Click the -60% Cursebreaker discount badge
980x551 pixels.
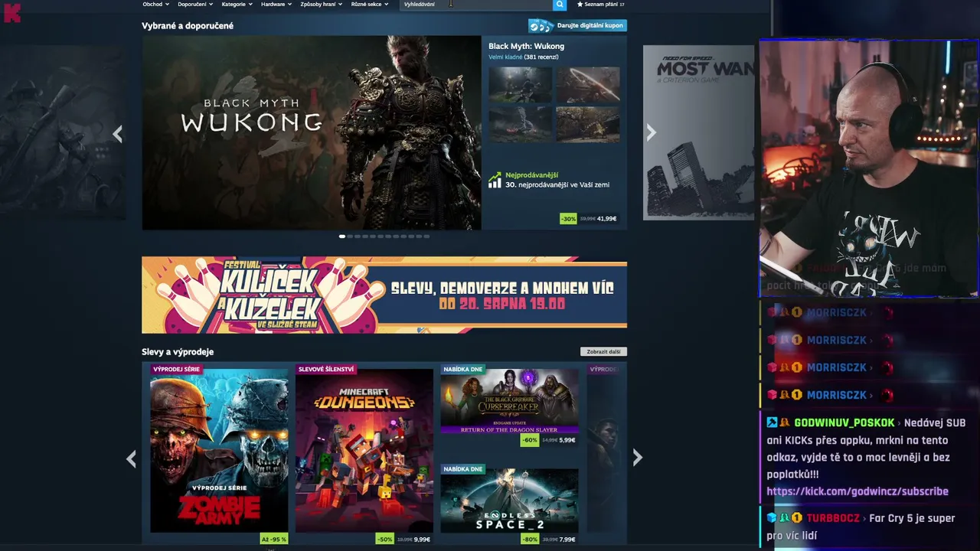click(530, 440)
